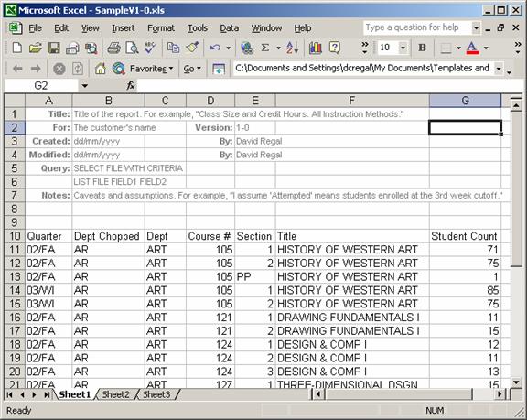Click the Microsoft Excel Help icon
This screenshot has height=420, width=527.
pos(335,48)
